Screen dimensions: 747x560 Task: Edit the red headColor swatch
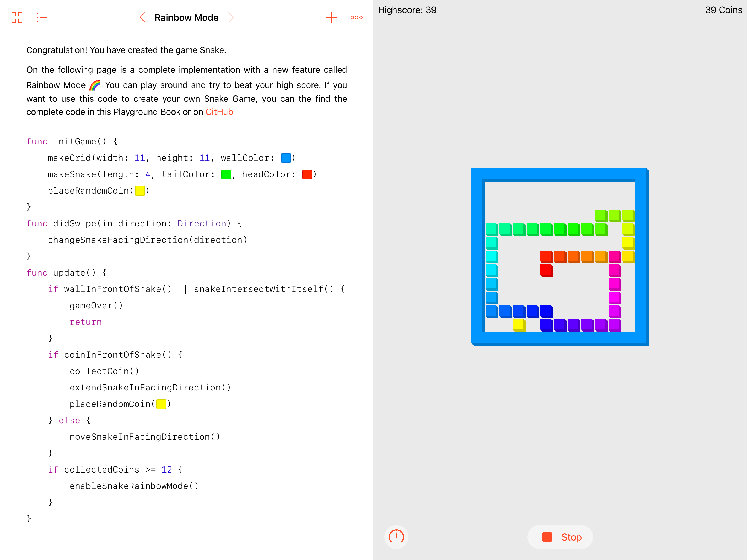pos(307,174)
